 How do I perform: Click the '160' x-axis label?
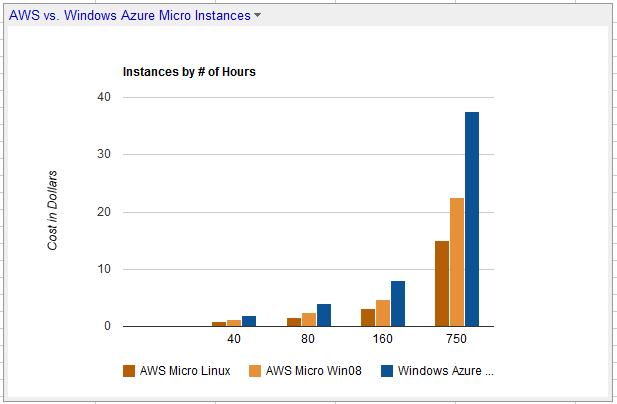382,339
